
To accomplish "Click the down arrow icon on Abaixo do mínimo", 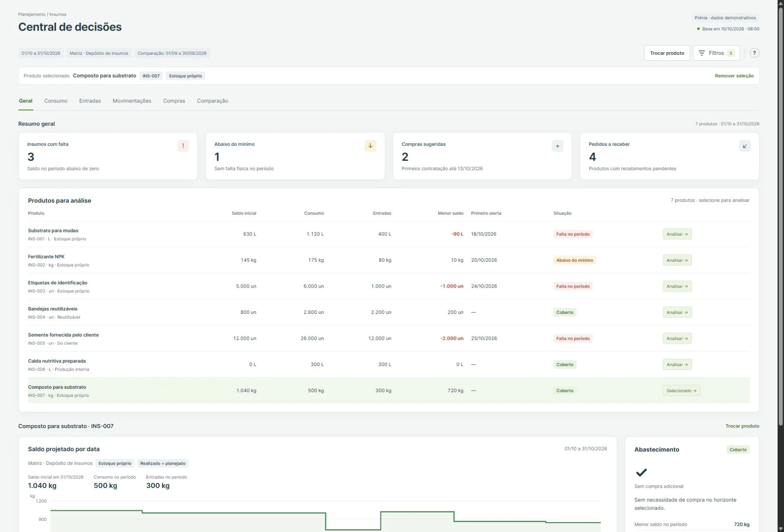I will pyautogui.click(x=370, y=146).
